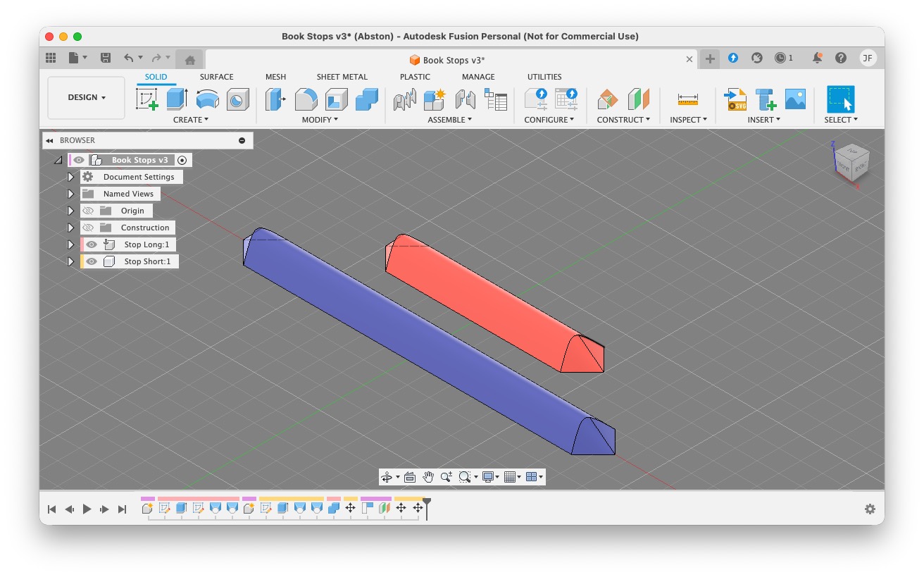Screen dimensions: 924x577
Task: Select the Revolve tool
Action: point(207,99)
